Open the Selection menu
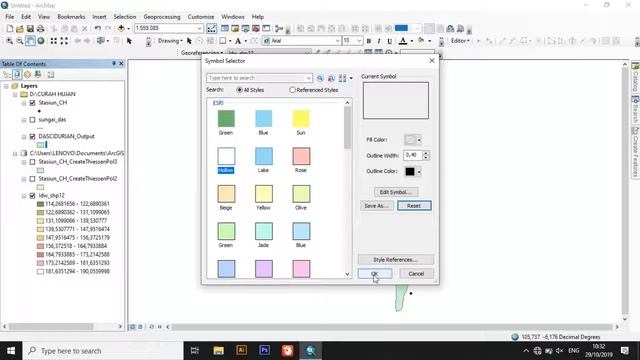The height and width of the screenshot is (360, 640). (x=125, y=17)
